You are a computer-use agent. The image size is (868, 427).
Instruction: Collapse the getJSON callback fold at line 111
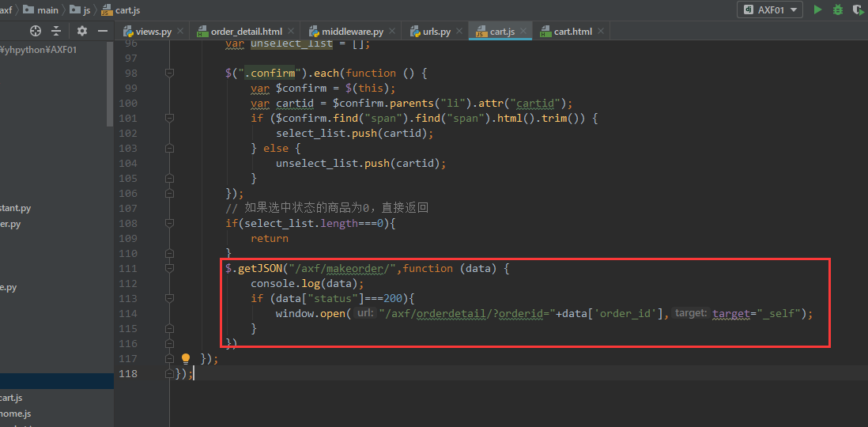pos(170,268)
